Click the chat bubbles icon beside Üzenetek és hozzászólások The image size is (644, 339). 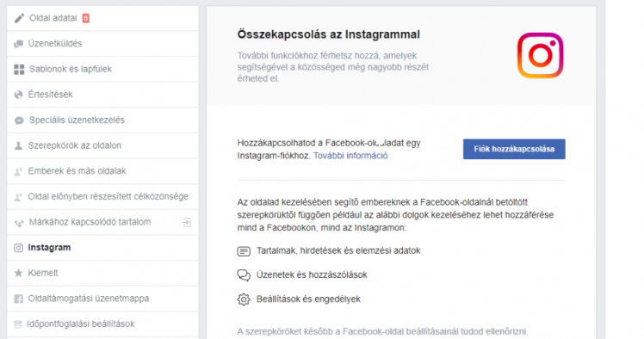coord(244,275)
